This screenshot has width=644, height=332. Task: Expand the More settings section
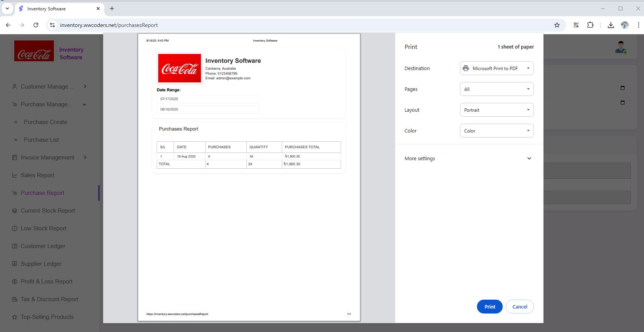click(468, 158)
